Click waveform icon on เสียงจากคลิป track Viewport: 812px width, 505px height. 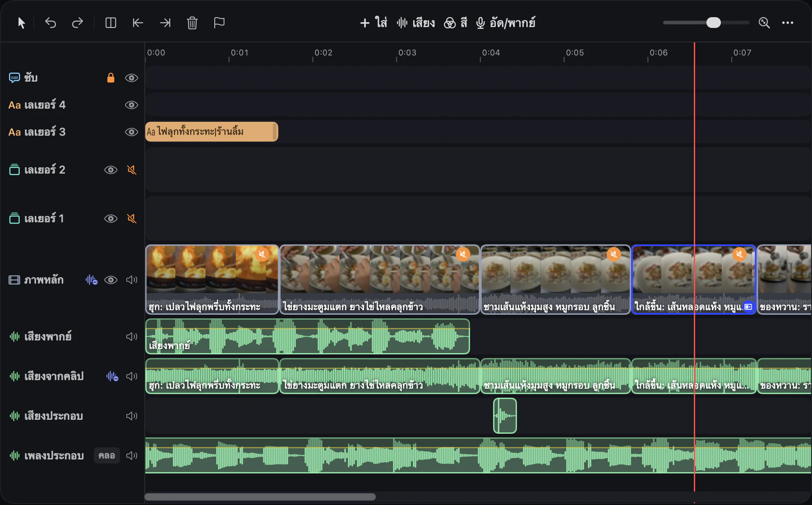click(x=112, y=376)
